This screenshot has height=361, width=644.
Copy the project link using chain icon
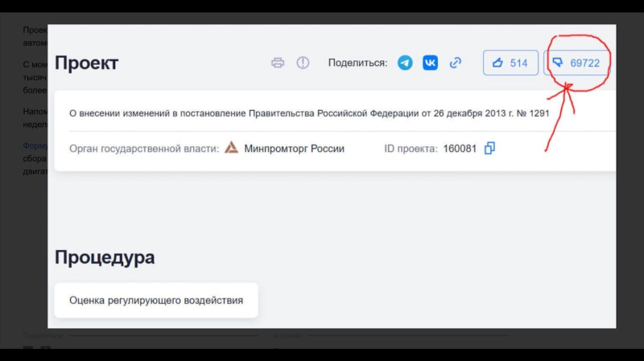coord(456,63)
